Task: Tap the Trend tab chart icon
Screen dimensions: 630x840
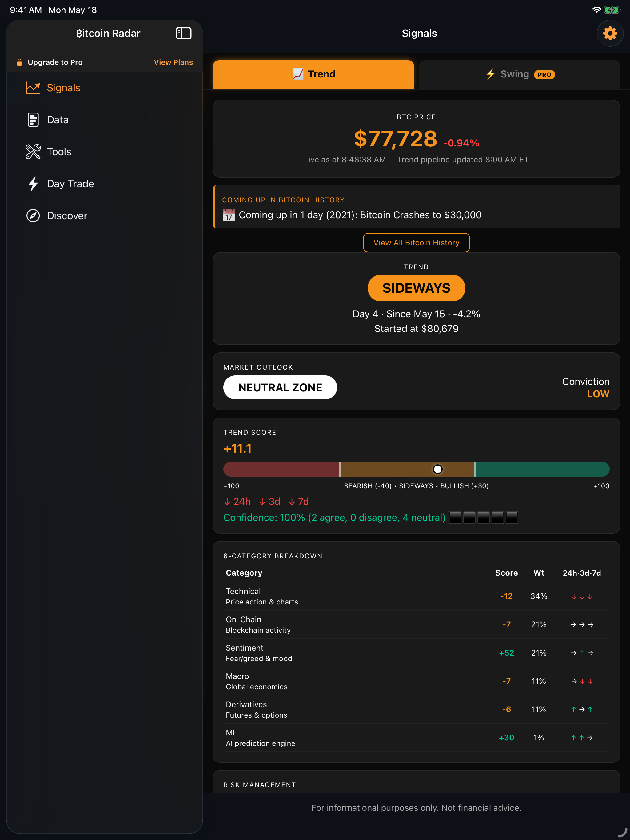Action: [298, 74]
